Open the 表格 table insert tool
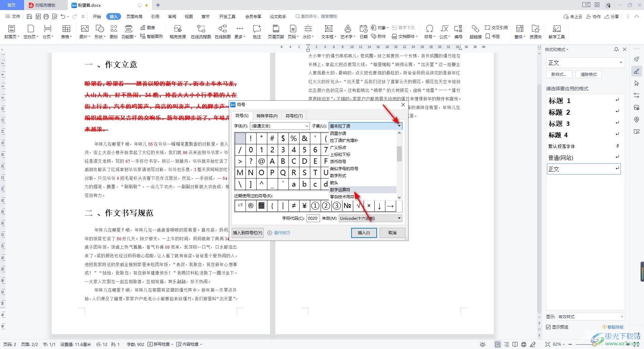The width and height of the screenshot is (644, 349). pyautogui.click(x=66, y=32)
